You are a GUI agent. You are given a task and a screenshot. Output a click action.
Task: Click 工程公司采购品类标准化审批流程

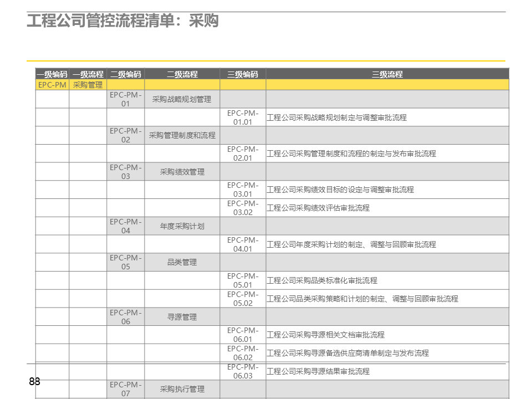click(x=322, y=280)
